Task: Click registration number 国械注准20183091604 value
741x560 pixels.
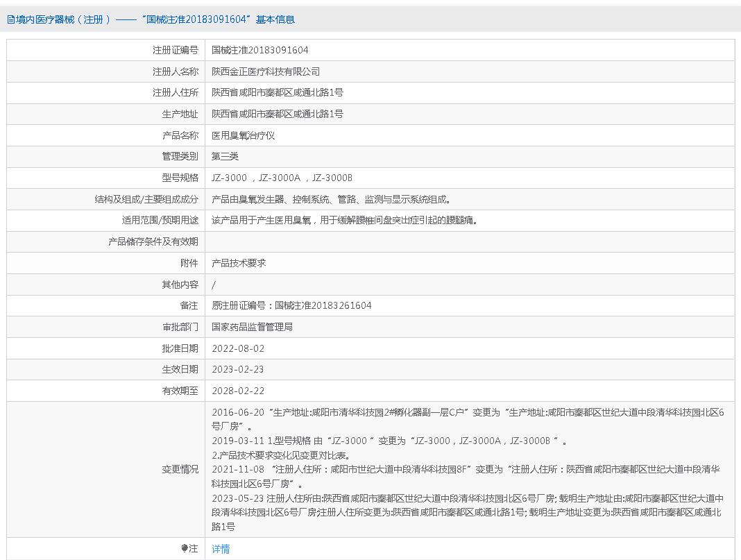Action: pyautogui.click(x=260, y=50)
